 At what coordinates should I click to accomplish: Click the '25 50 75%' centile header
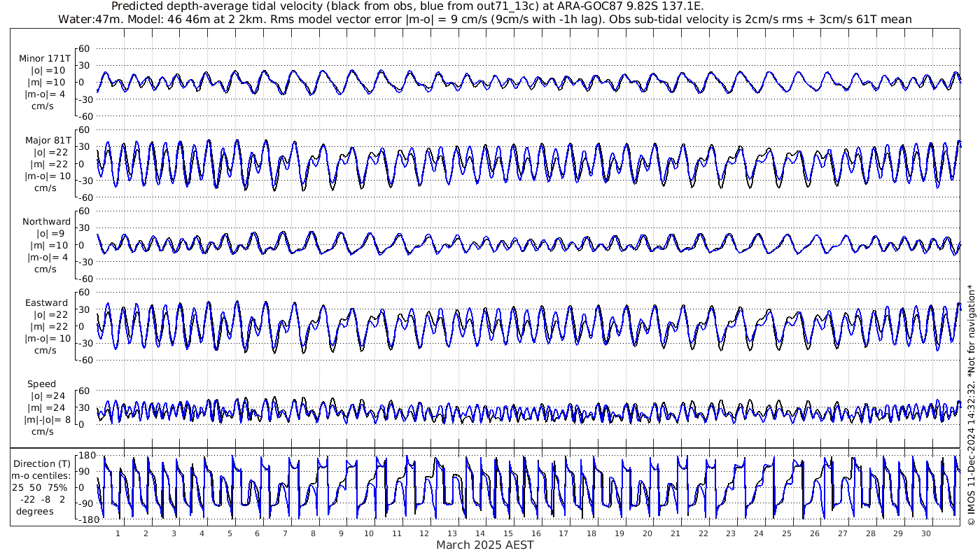[x=40, y=487]
